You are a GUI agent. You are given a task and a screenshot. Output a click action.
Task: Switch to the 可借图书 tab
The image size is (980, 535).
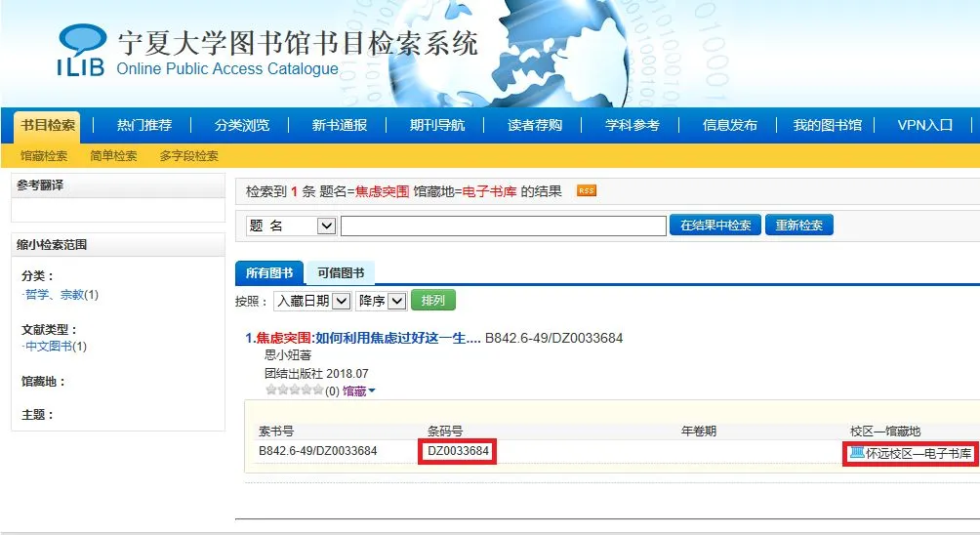tap(341, 272)
